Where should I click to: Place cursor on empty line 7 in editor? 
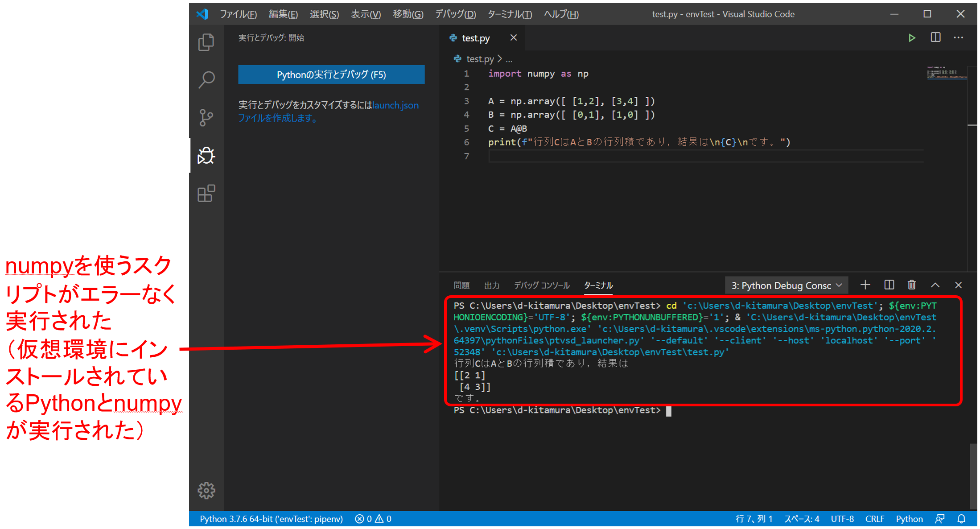706,156
